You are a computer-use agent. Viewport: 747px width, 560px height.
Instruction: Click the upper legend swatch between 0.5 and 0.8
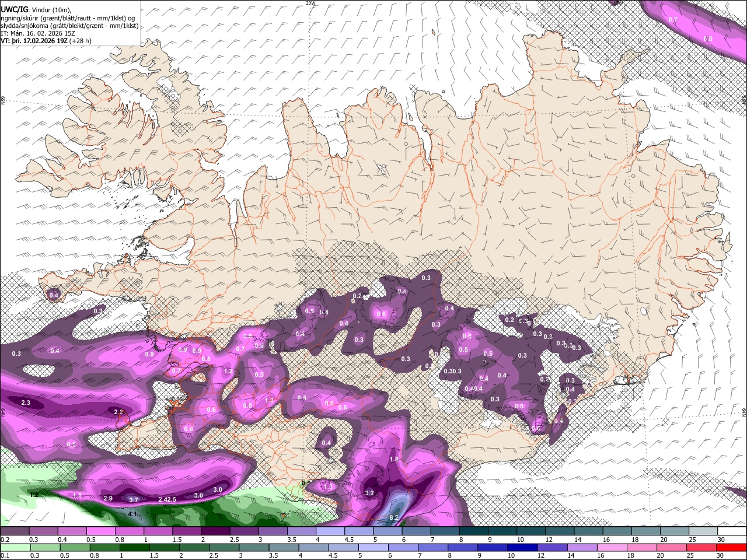click(100, 531)
